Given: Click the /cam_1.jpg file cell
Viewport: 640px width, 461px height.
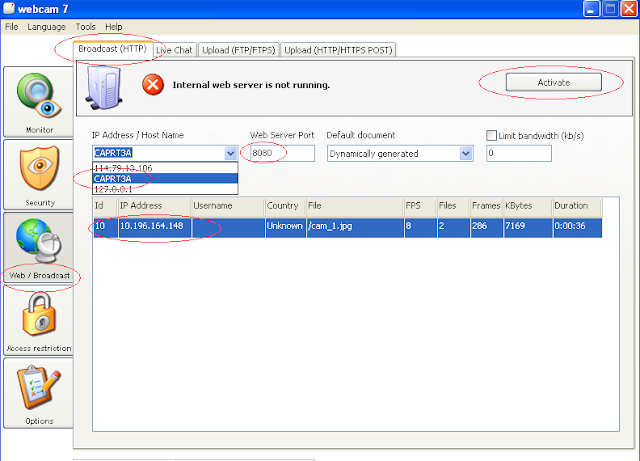Looking at the screenshot, I should coord(355,227).
